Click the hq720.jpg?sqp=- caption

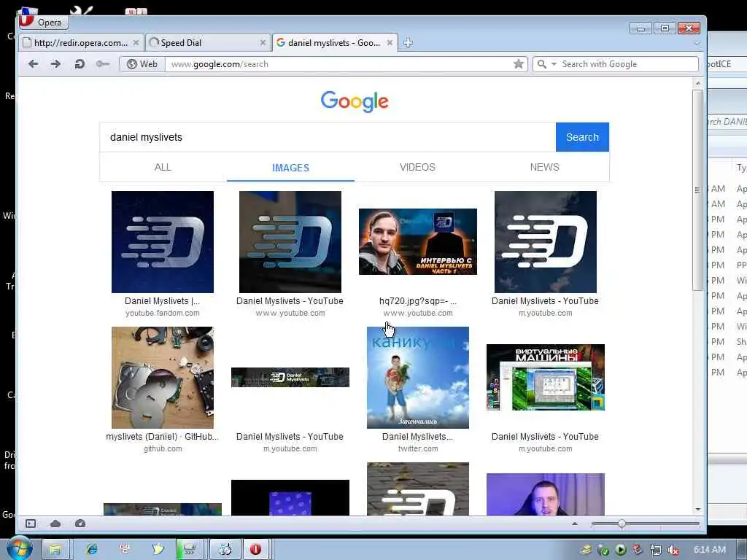418,301
